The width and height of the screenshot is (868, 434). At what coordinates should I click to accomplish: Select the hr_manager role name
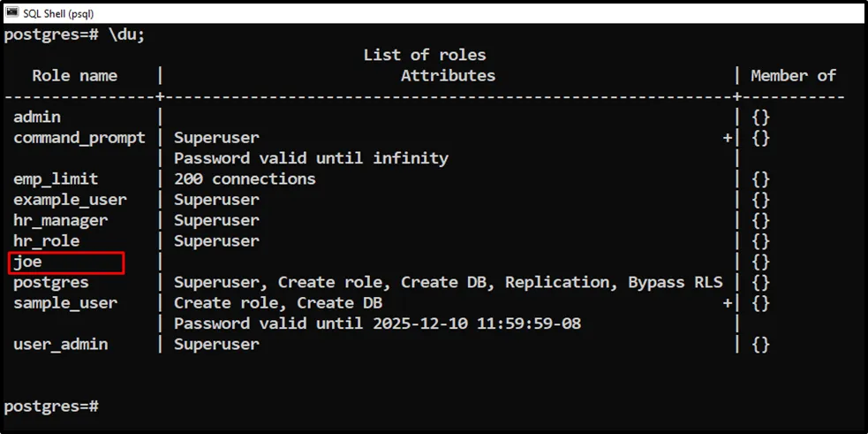point(60,220)
